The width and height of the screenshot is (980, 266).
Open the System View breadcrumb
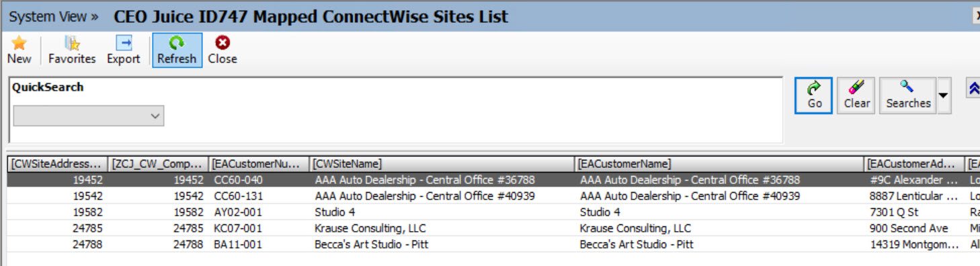(53, 17)
